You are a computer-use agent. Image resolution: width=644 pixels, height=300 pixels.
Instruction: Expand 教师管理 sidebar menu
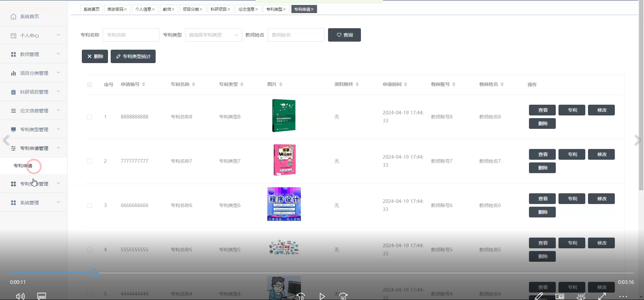tap(58, 54)
